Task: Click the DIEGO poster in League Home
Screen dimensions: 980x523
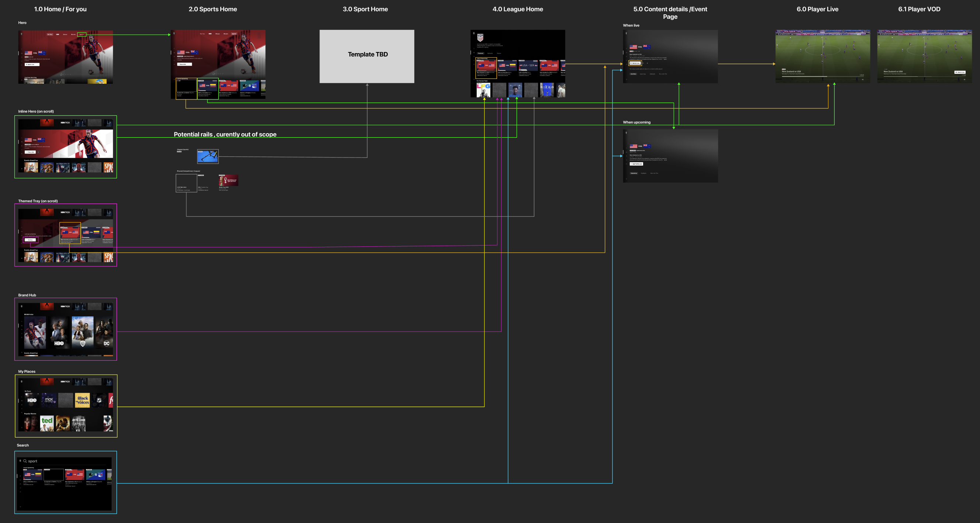Action: click(x=547, y=90)
